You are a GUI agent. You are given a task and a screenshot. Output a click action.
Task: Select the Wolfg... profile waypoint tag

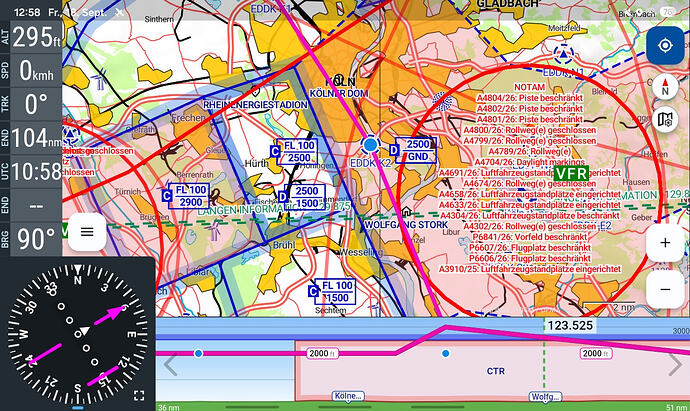[545, 396]
